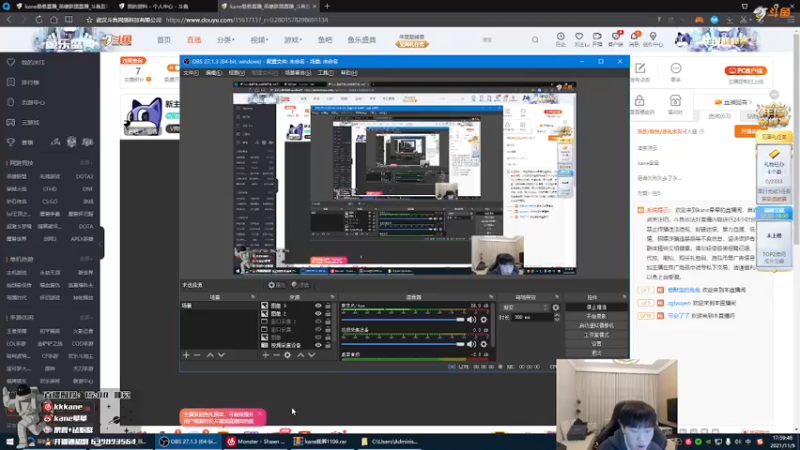
Task: Remove the selected source with minus icon
Action: (x=276, y=355)
